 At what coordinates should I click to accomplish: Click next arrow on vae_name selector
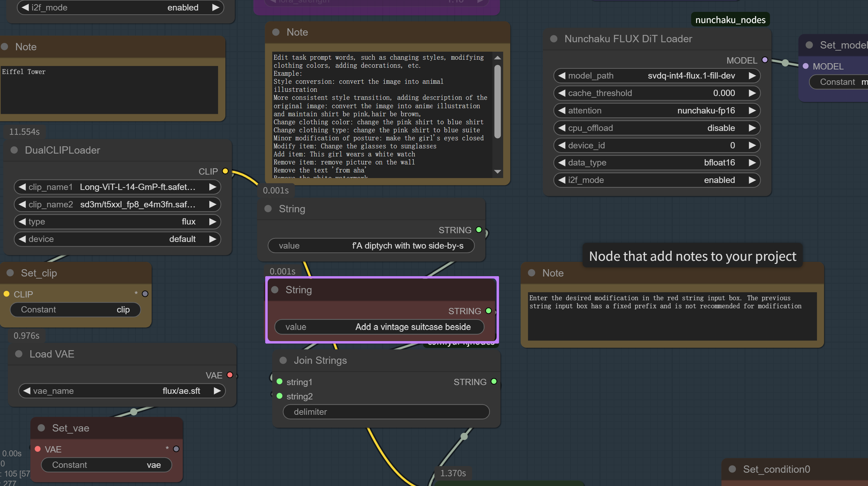coord(217,391)
